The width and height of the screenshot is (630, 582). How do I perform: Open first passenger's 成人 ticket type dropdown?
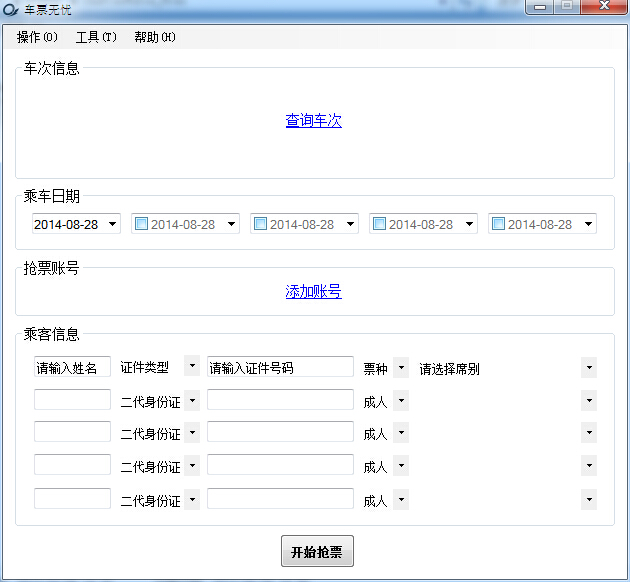(x=401, y=400)
